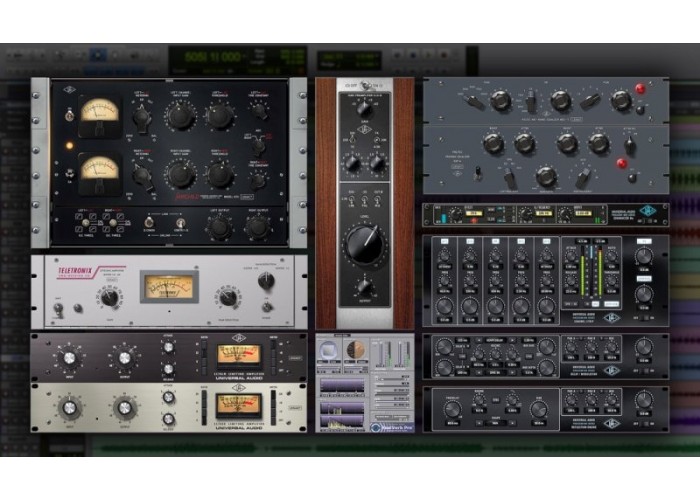Click the lower Pultec low frequency selector
The width and height of the screenshot is (700, 500).
click(510, 179)
